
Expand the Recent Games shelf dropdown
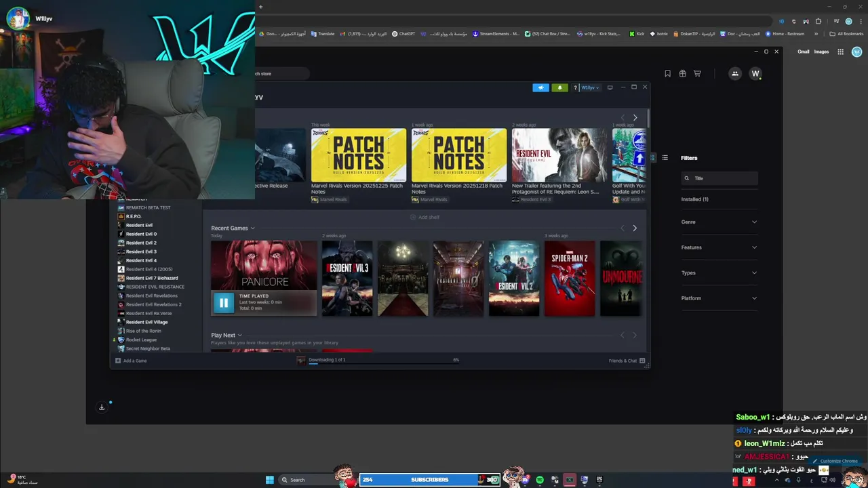pos(252,228)
